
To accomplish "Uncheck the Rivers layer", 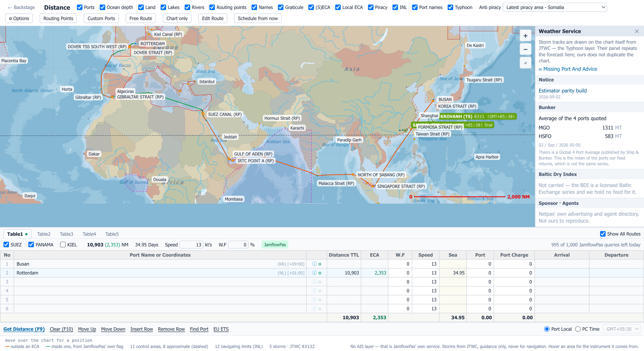I will point(187,7).
